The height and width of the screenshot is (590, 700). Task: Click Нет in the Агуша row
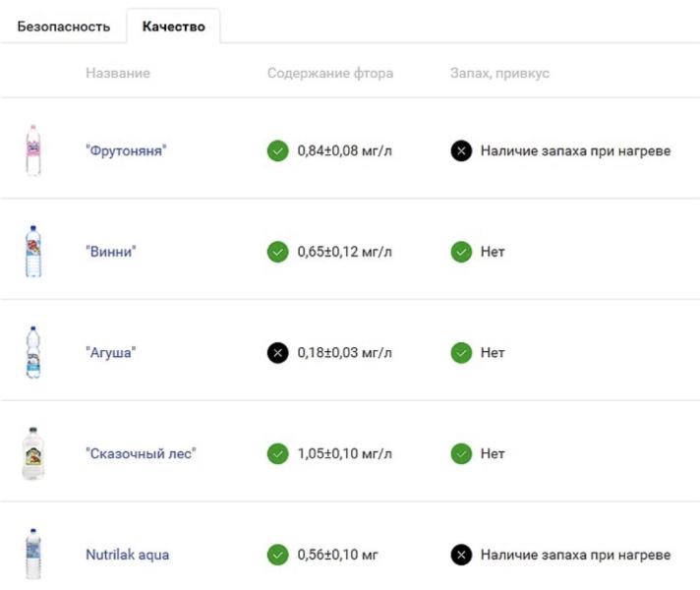pos(493,352)
